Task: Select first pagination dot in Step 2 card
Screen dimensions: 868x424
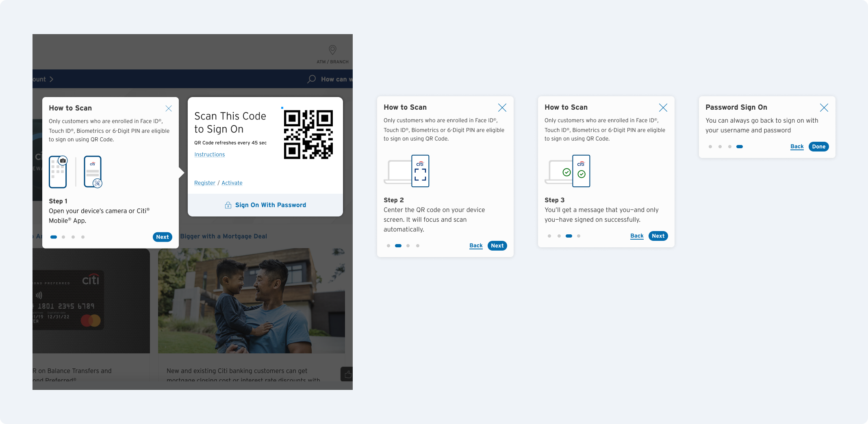Action: 388,246
